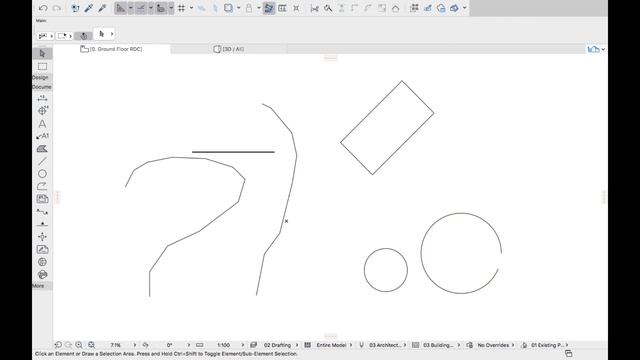Screen dimensions: 640x360
Task: Open the suspend groups dropdown arrow
Action: tap(238, 8)
